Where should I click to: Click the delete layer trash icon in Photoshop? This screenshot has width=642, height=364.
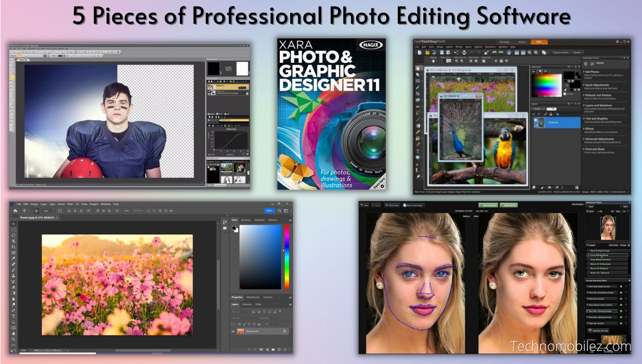click(x=285, y=349)
